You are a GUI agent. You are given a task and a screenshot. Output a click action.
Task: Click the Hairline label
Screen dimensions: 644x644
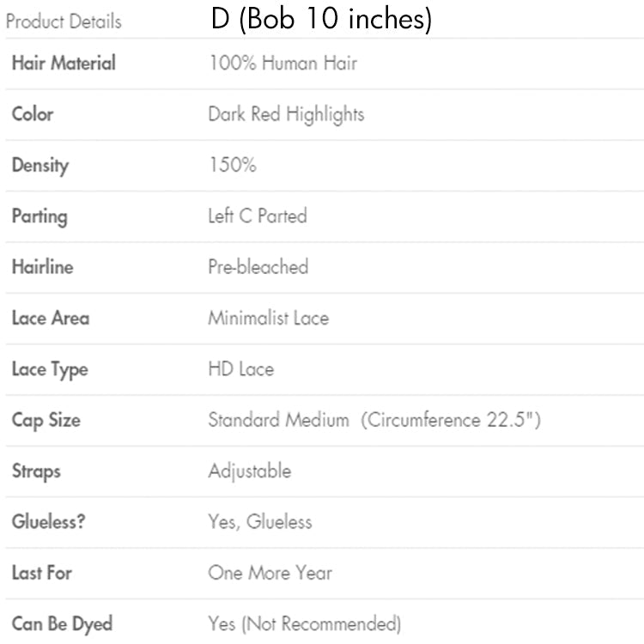pos(42,267)
